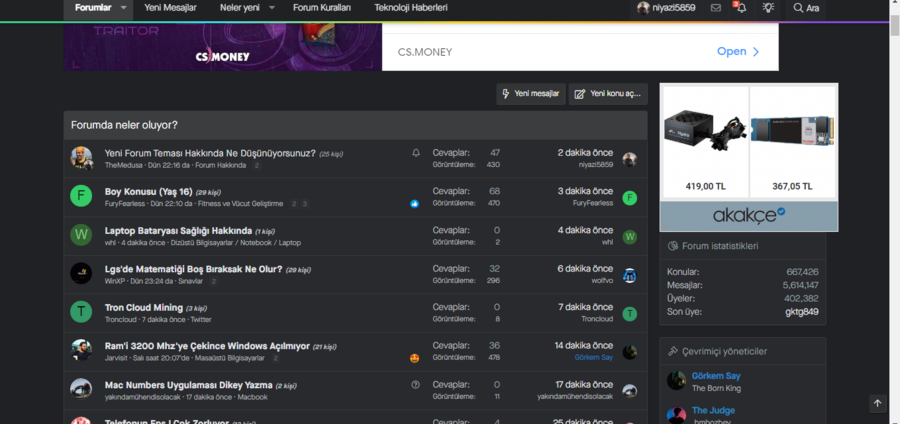Image resolution: width=900 pixels, height=424 pixels.
Task: Open The Judge moderator profile
Action: tap(713, 410)
